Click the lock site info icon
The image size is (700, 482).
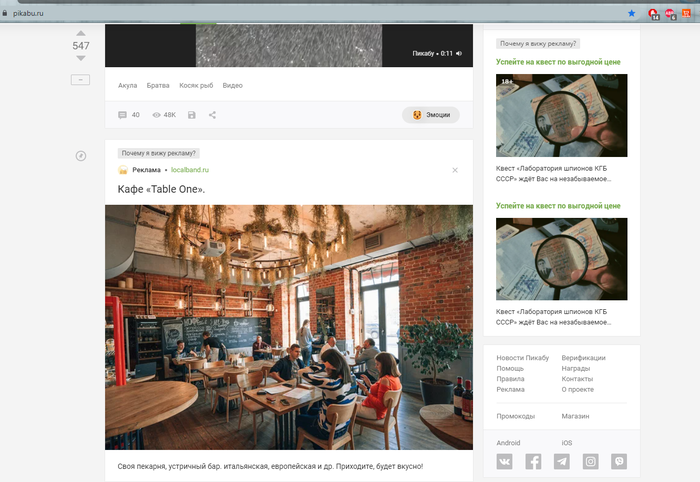5,13
